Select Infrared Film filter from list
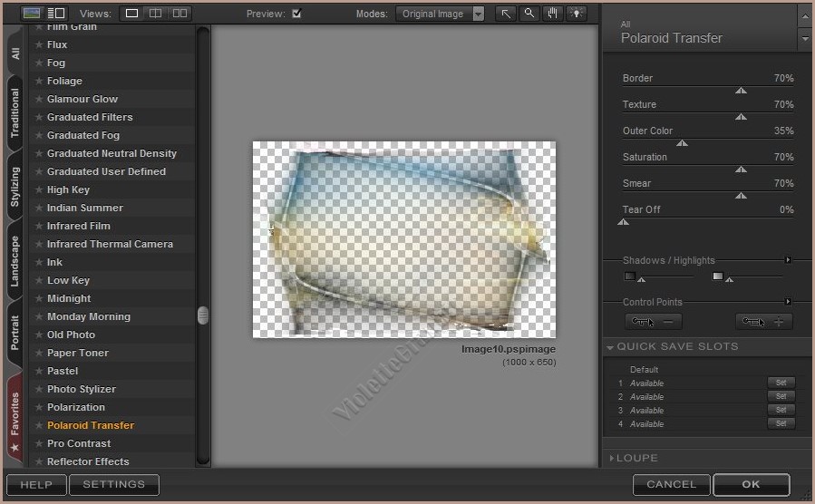 click(x=79, y=226)
